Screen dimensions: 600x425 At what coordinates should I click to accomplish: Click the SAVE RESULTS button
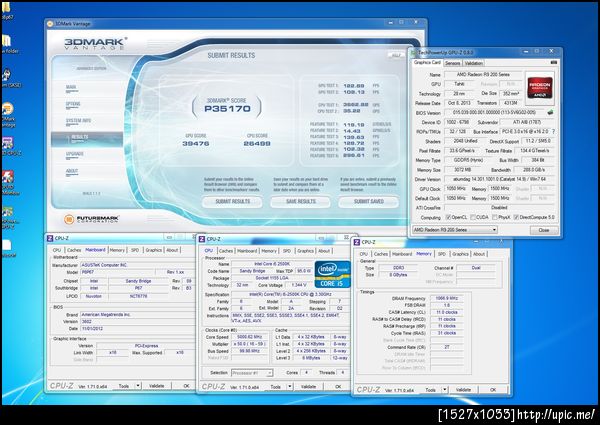point(301,202)
